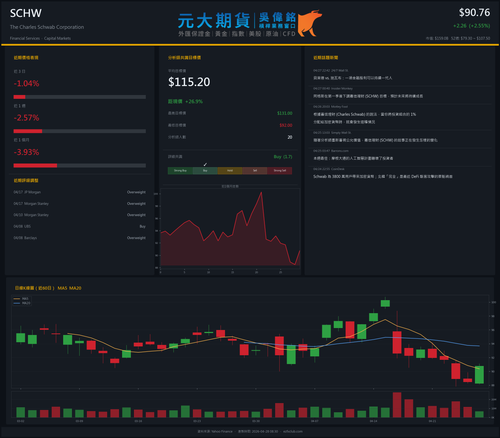The height and width of the screenshot is (438, 500).
Task: Click the $92.00 lowest target price
Action: point(286,125)
